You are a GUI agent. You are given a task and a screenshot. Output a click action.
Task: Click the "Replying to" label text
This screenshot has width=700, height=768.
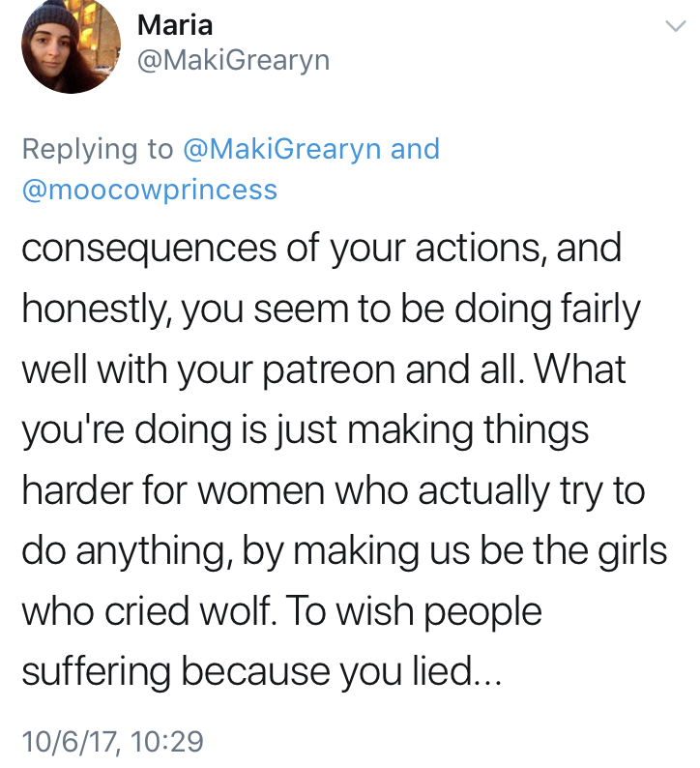pos(96,149)
